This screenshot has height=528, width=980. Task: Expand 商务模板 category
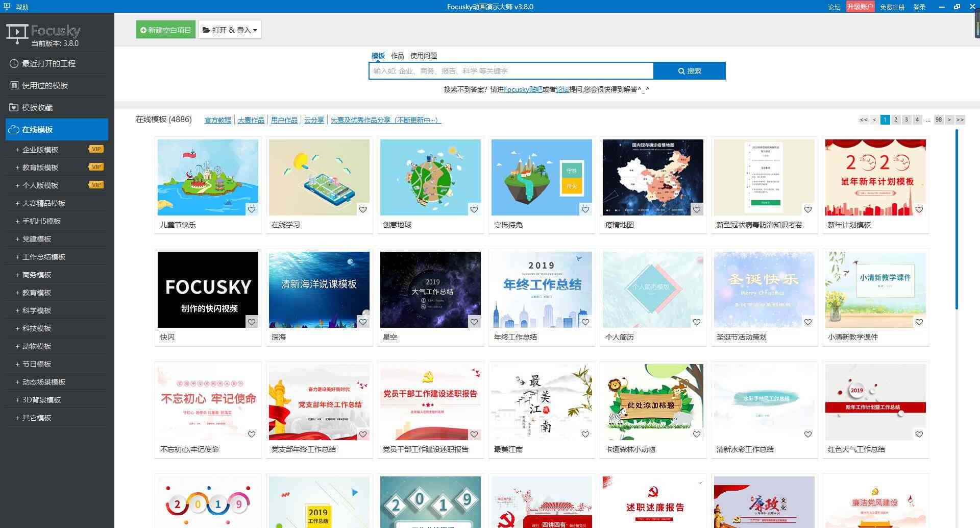tap(57, 274)
